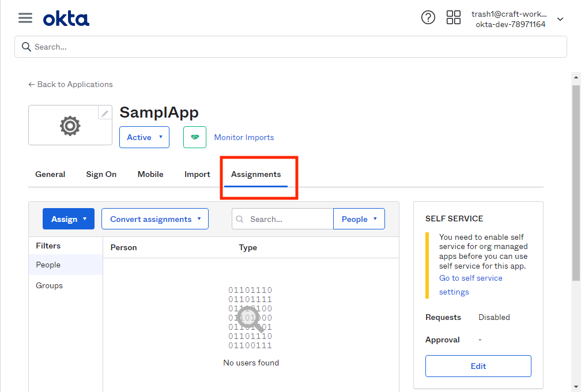Screen dimensions: 581x392
Task: Select the Assignments tab
Action: (x=256, y=174)
